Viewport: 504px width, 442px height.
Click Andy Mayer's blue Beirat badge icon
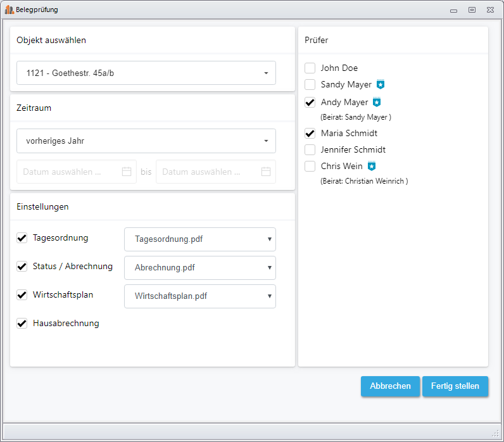tap(376, 102)
